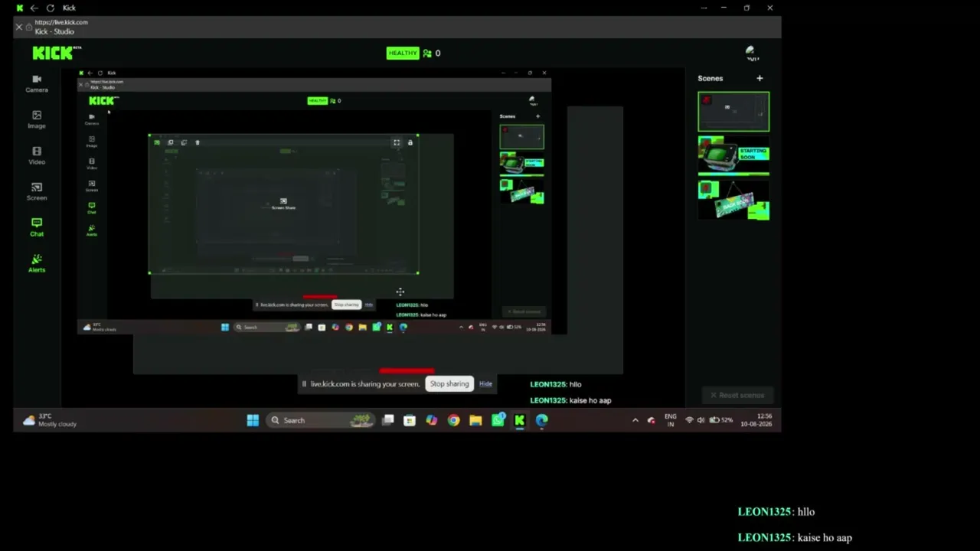Open File Explorer from the taskbar
The image size is (980, 551).
pyautogui.click(x=475, y=420)
